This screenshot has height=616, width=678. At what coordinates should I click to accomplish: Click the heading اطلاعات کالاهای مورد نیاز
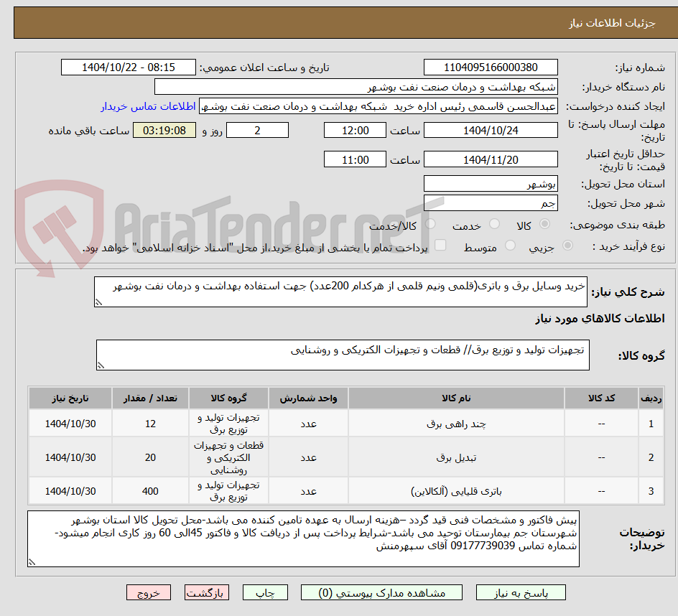coord(600,319)
